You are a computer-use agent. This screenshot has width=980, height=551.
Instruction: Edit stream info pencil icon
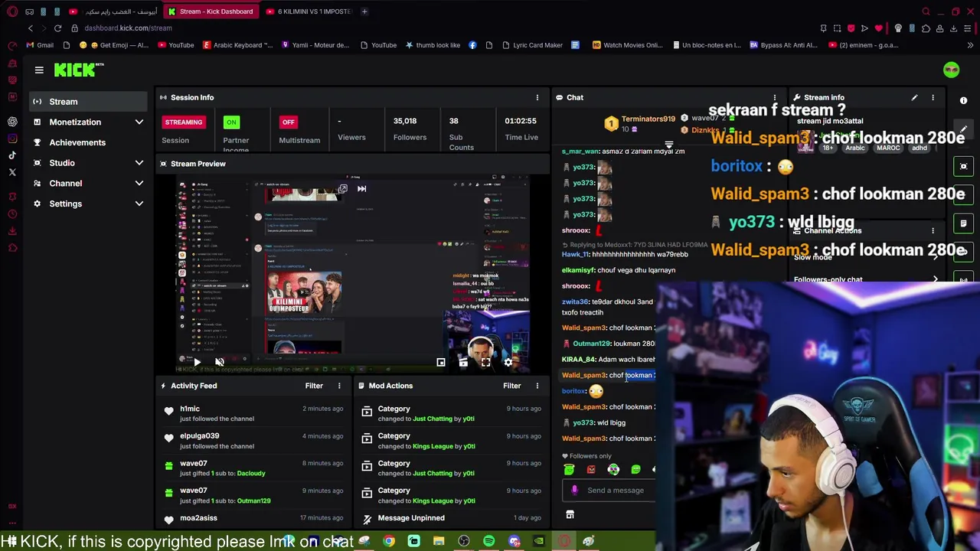(914, 97)
